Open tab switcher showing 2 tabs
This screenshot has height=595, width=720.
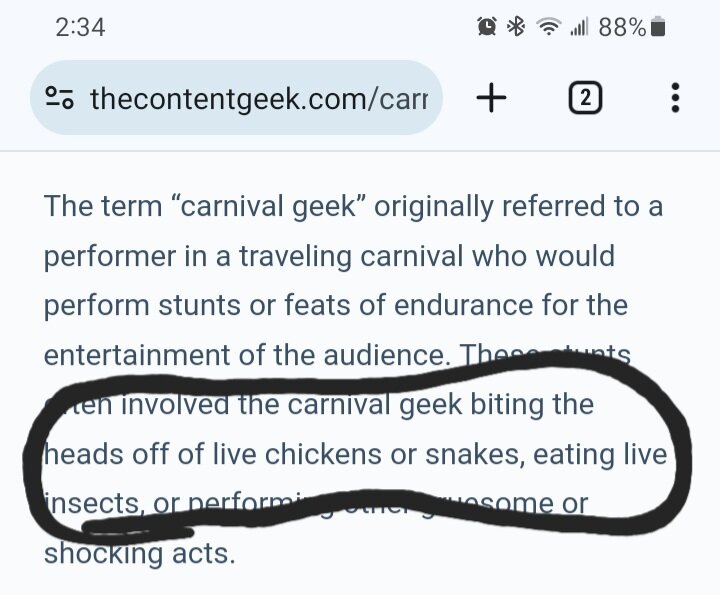pyautogui.click(x=585, y=98)
